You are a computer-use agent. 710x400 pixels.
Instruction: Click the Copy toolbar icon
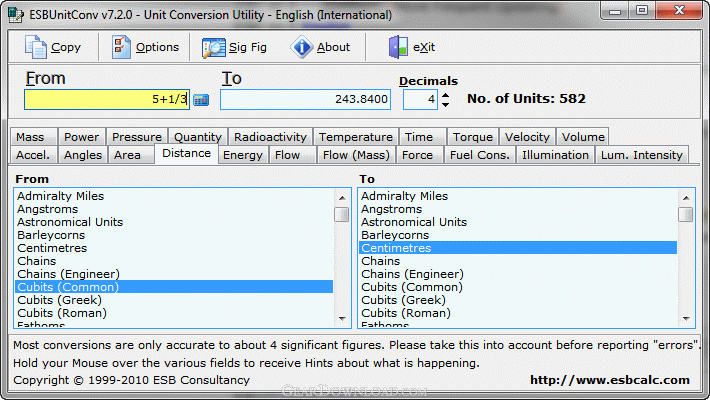(36, 47)
